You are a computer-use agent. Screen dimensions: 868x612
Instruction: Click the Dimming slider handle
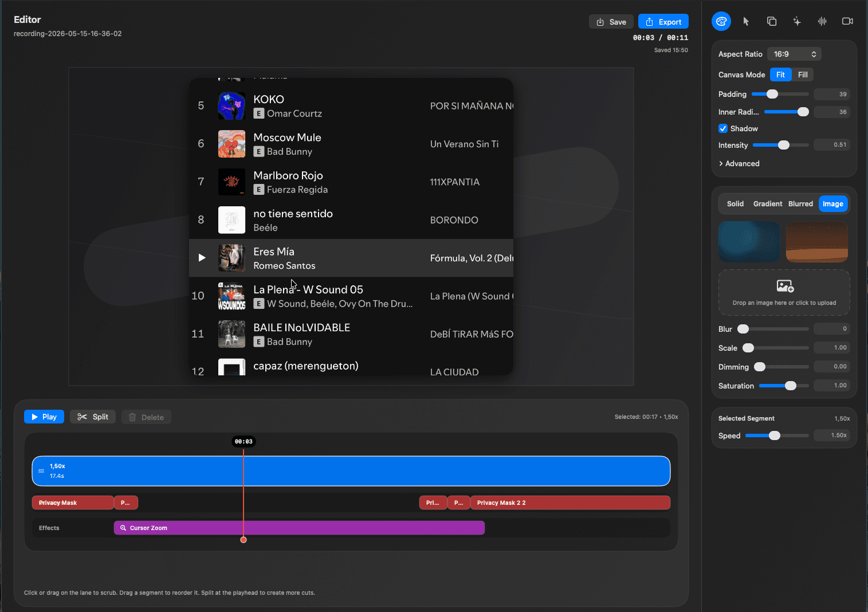[760, 367]
